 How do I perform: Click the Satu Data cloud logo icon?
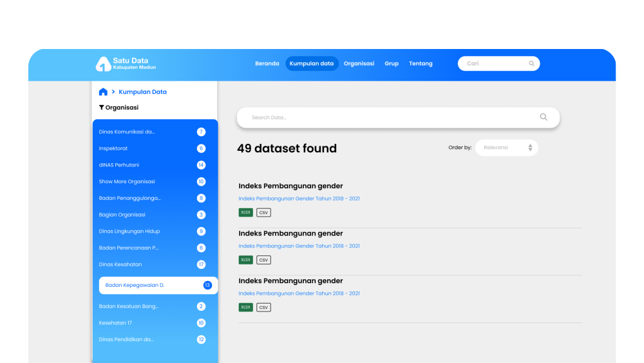tap(103, 64)
